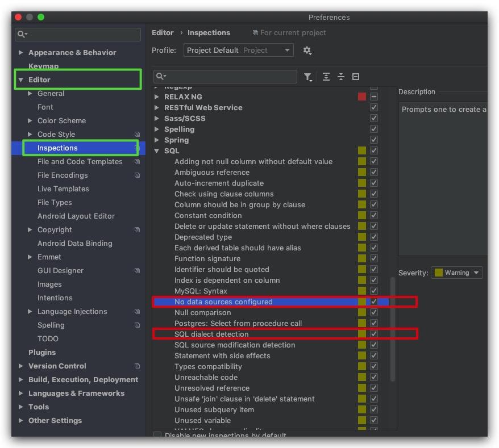The width and height of the screenshot is (499, 448).
Task: Expand the Build, Execution, Deployment section
Action: (20, 380)
